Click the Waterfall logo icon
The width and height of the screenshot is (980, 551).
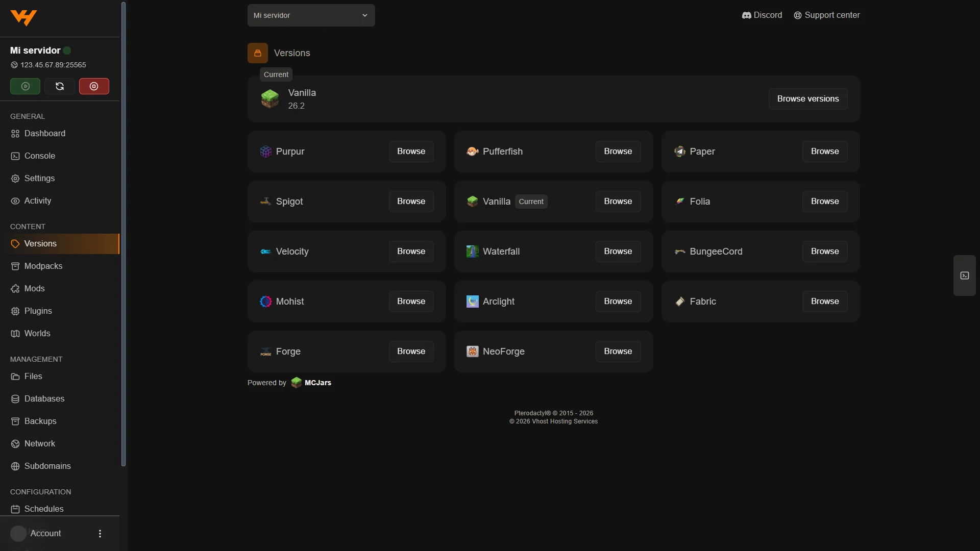473,252
